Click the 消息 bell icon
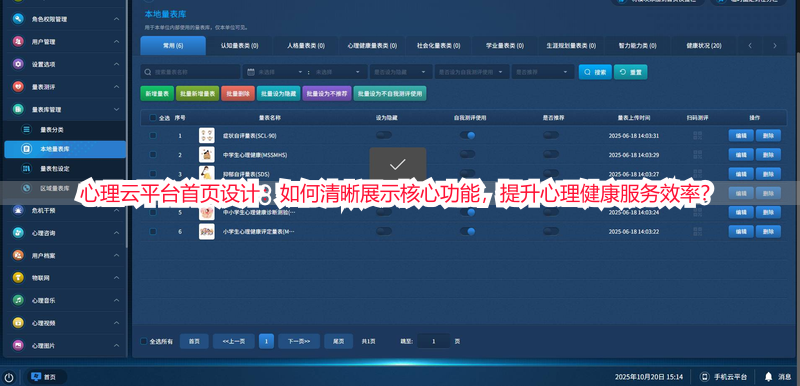Viewport: 800px width, 386px height. click(768, 377)
